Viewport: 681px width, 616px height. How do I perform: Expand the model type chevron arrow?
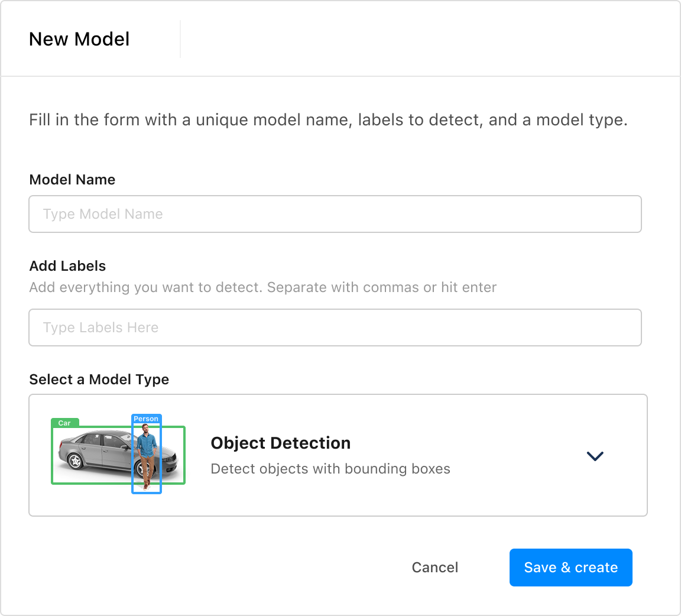pyautogui.click(x=595, y=456)
